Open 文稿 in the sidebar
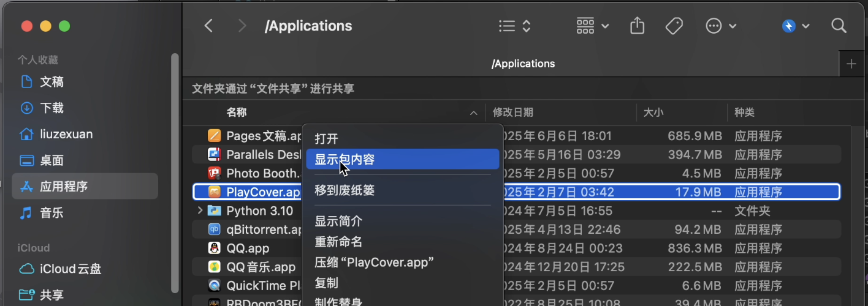Image resolution: width=868 pixels, height=306 pixels. [85, 81]
